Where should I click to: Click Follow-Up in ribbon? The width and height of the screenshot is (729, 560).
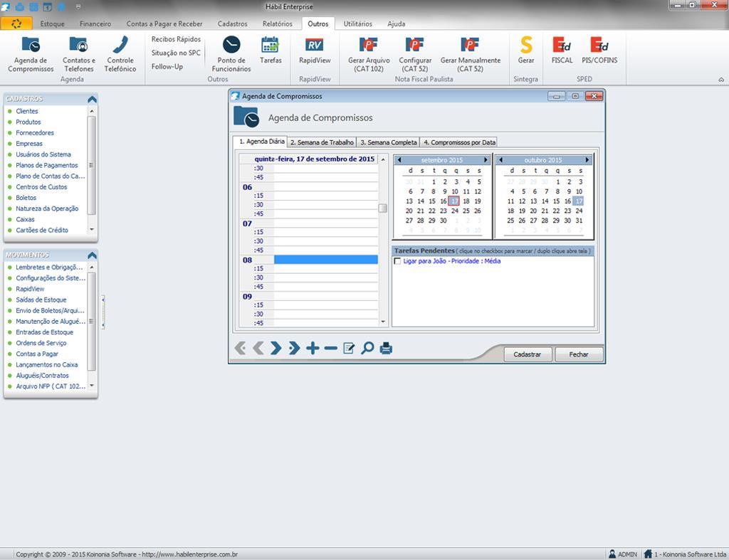(167, 66)
